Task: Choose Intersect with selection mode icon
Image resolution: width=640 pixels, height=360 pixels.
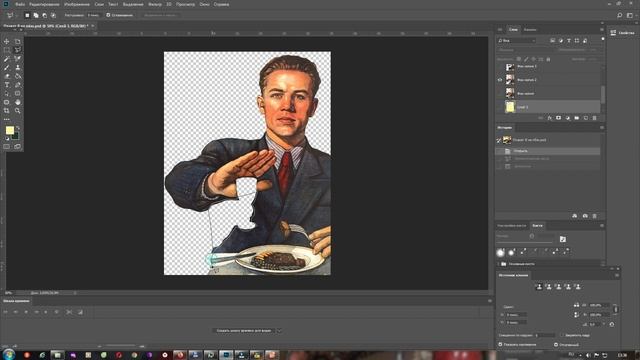Action: (x=53, y=15)
